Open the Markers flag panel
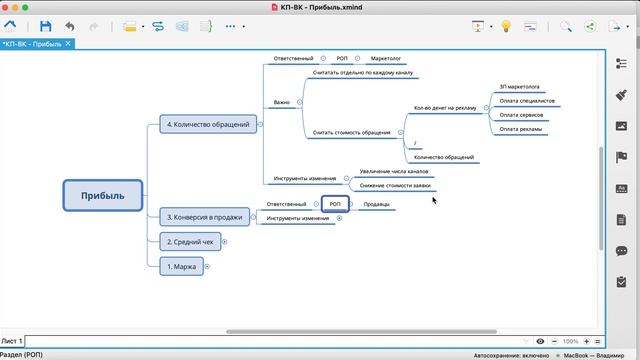The image size is (640, 360). coord(621,157)
